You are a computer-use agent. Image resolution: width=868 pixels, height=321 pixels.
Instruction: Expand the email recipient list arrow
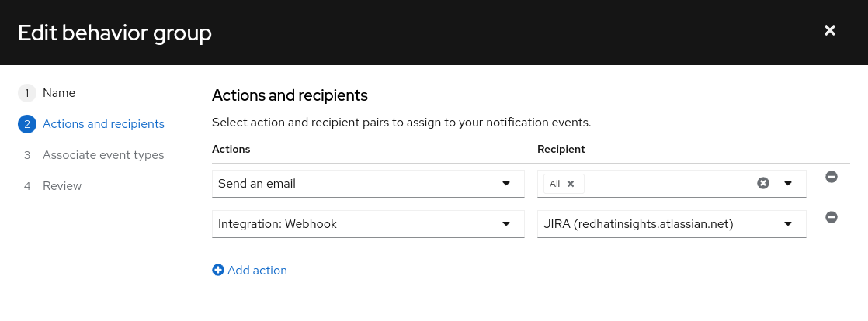point(788,184)
